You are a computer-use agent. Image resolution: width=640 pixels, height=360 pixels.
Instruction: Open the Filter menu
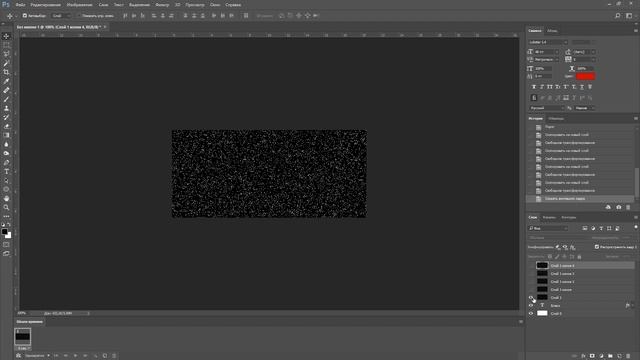pos(162,5)
